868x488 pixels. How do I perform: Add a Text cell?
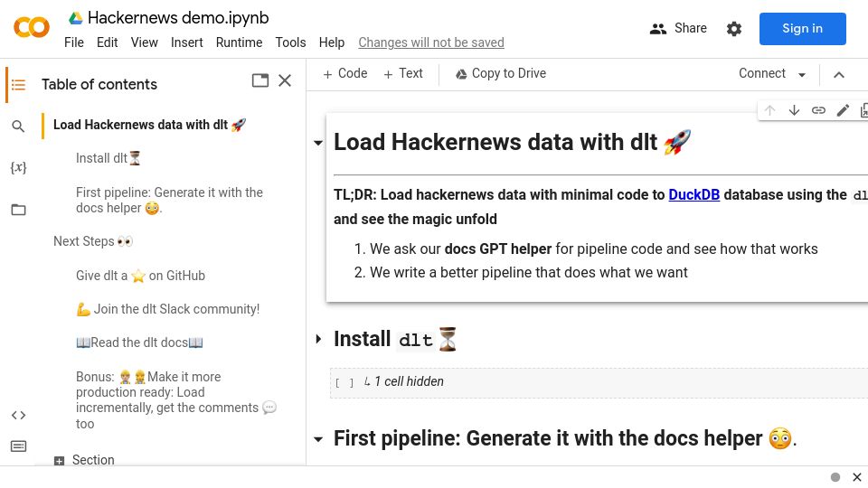click(403, 73)
